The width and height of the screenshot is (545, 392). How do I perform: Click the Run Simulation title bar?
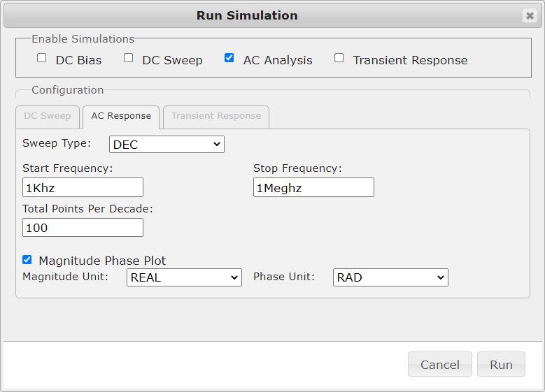coord(247,15)
